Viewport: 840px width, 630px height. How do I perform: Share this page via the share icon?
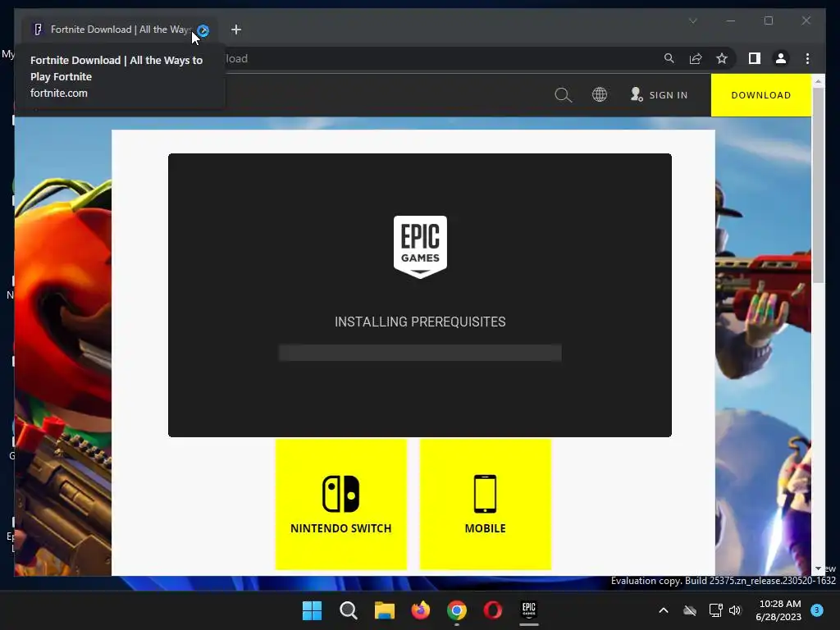point(696,58)
